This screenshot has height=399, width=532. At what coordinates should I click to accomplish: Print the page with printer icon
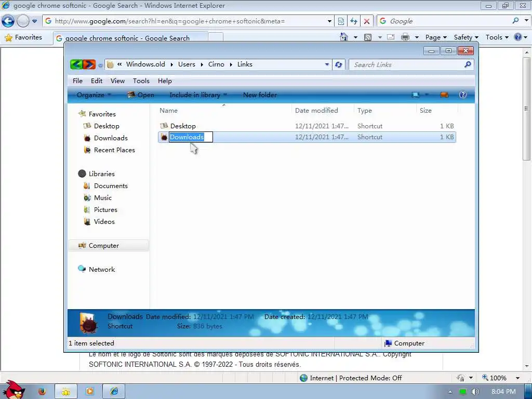405,37
